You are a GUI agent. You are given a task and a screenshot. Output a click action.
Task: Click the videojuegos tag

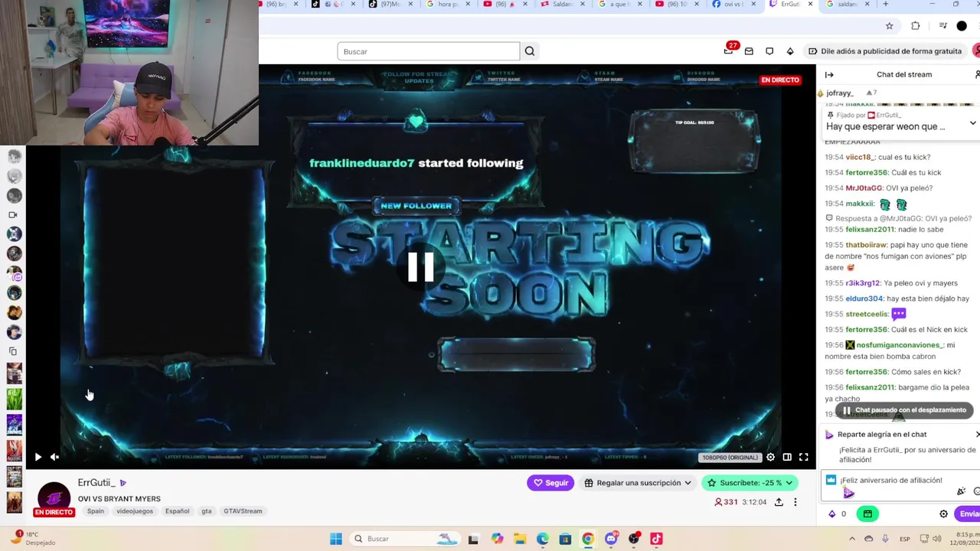click(x=135, y=511)
